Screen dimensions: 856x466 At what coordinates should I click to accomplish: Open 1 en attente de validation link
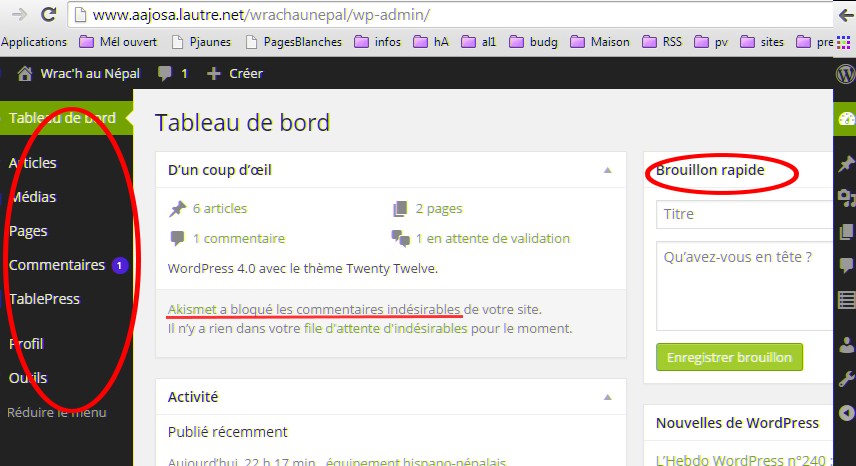pos(492,238)
